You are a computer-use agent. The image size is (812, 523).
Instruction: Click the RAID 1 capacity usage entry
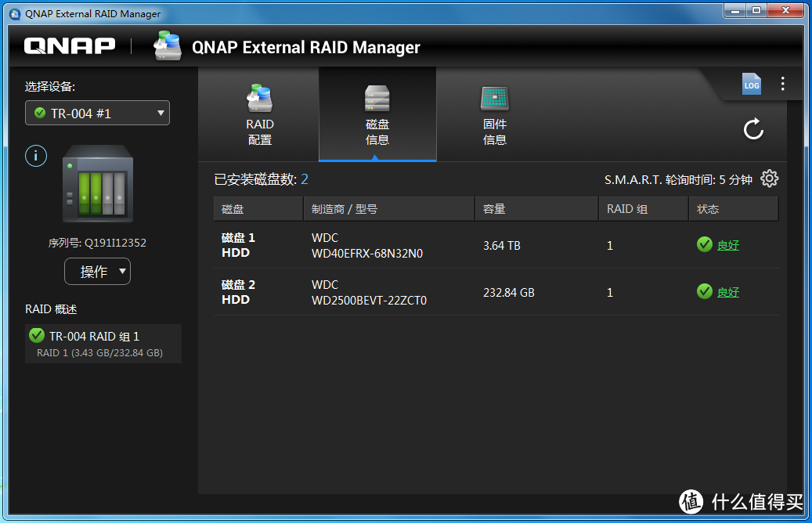coord(103,352)
